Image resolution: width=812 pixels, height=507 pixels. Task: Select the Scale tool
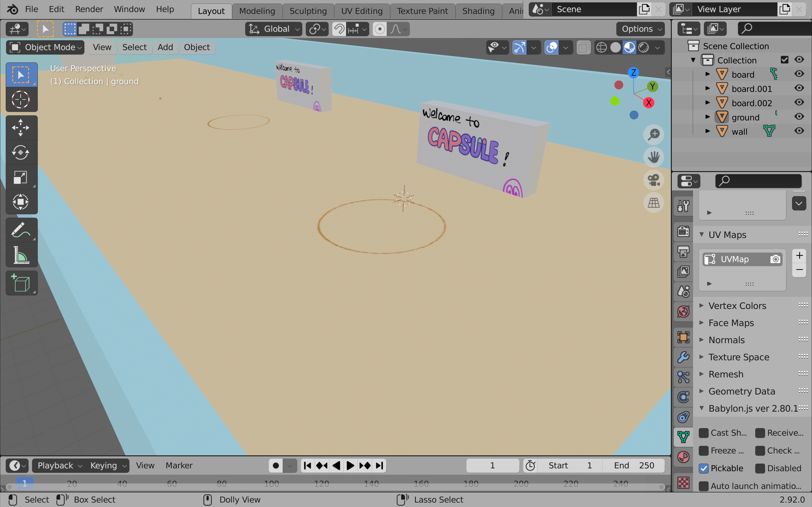click(x=21, y=177)
